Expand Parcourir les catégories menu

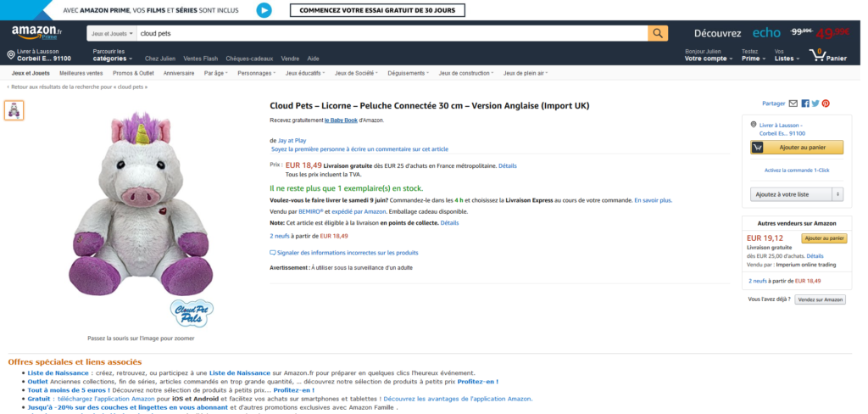pyautogui.click(x=113, y=55)
